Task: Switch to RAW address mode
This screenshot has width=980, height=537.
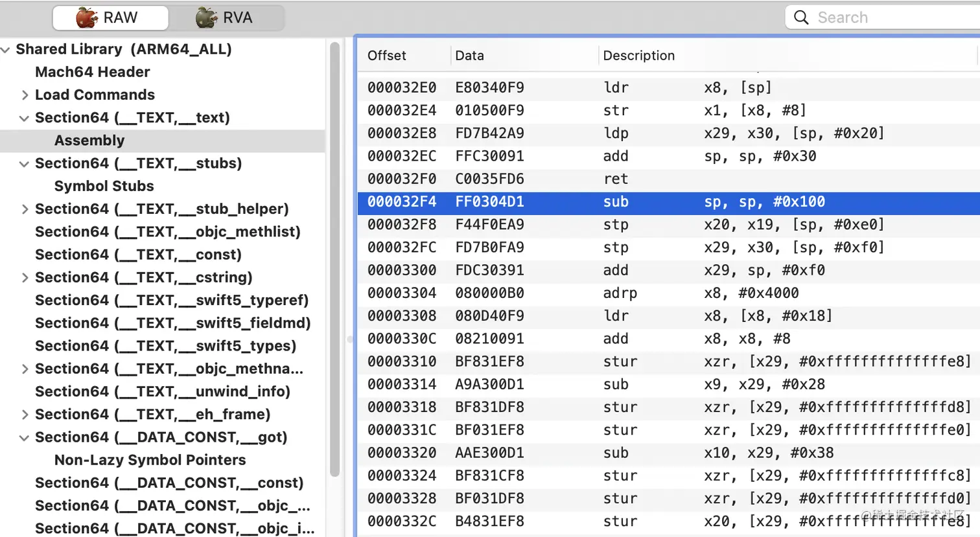Action: click(110, 17)
